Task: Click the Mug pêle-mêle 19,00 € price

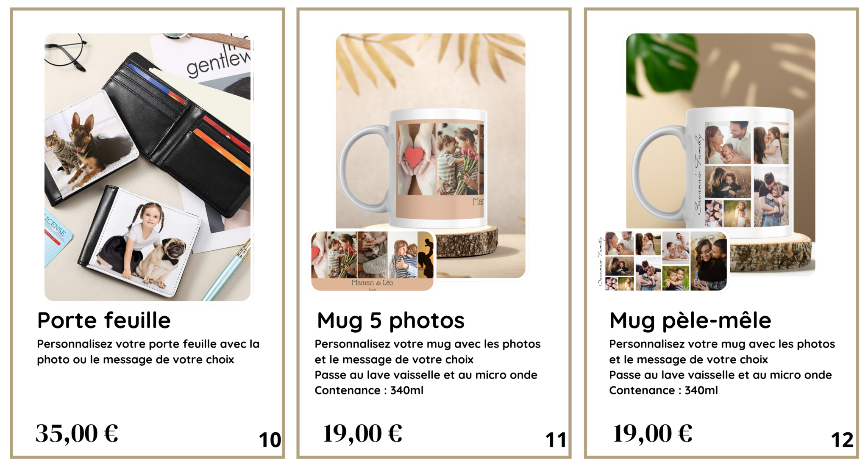Action: coord(653,434)
